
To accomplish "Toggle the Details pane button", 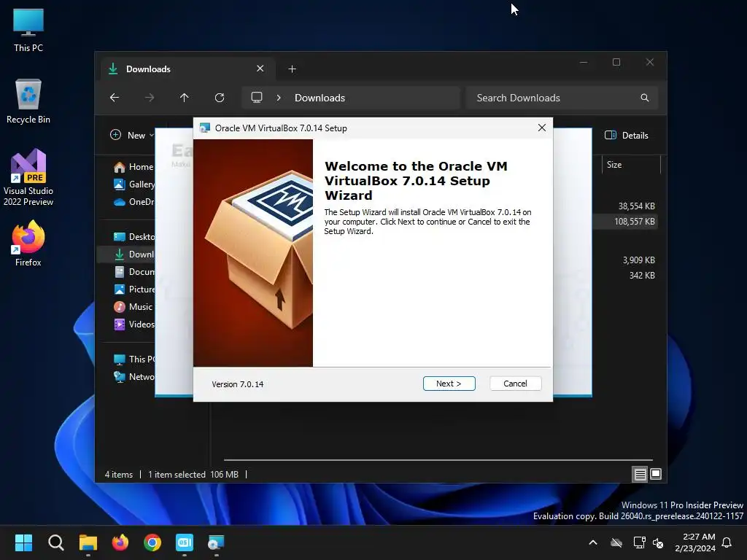I will 627,135.
